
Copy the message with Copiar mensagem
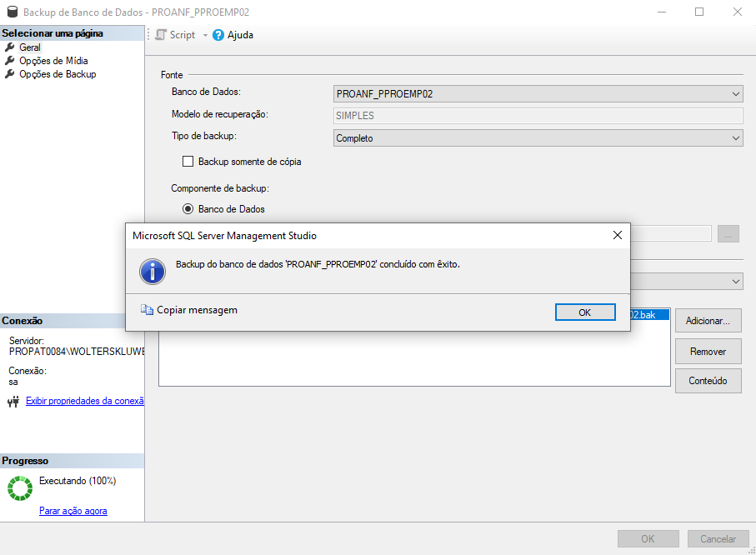[x=197, y=310]
